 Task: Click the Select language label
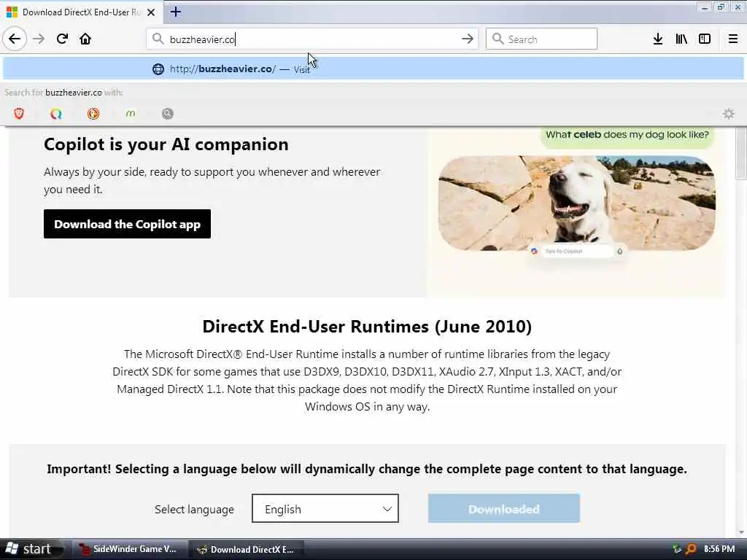pyautogui.click(x=194, y=509)
